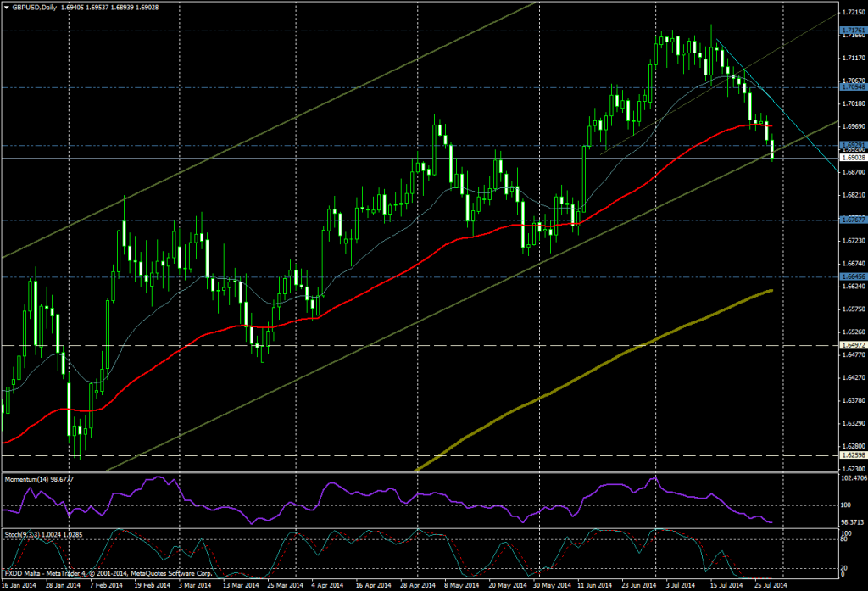This screenshot has height=591, width=868.
Task: Click the triangle arrow beside GBPUSD,Daily
Action: 7,7
